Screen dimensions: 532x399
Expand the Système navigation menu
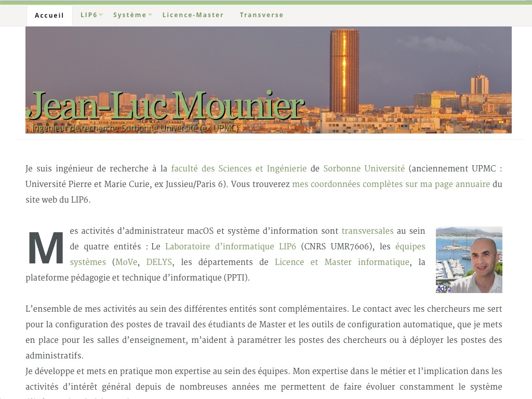click(x=129, y=15)
